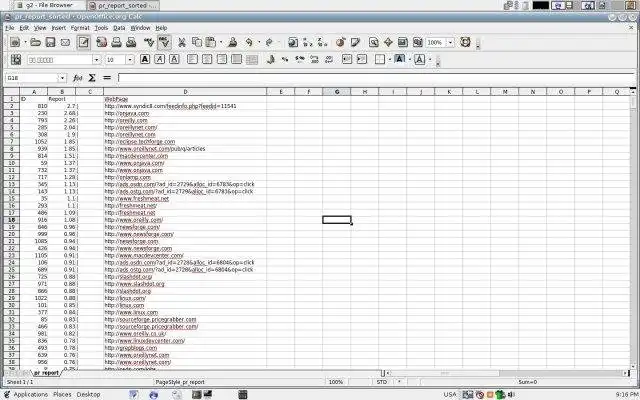Open the Insert menu
The image size is (640, 400).
point(58,28)
